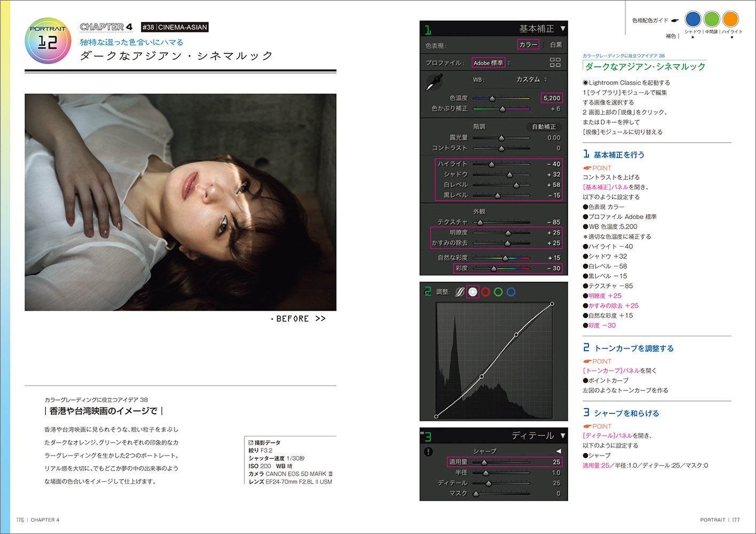
Task: Click the 5,200 color temperature value field
Action: [552, 98]
